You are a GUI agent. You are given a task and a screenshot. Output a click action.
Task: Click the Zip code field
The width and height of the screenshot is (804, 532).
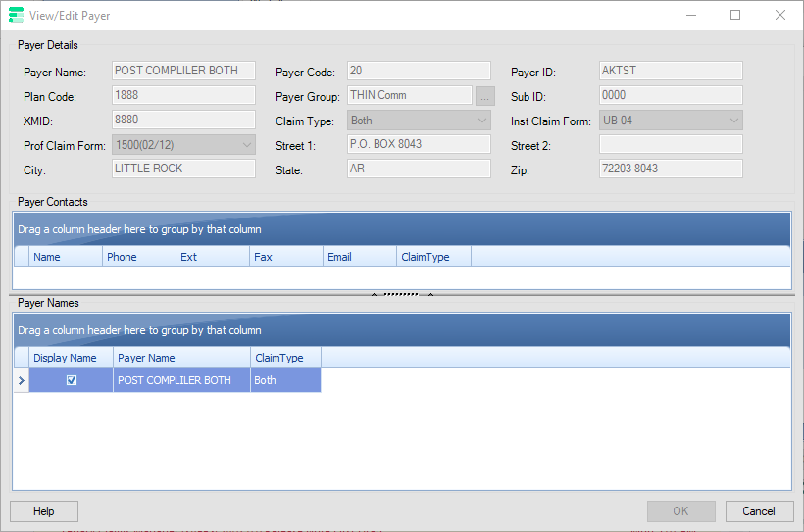coord(670,169)
